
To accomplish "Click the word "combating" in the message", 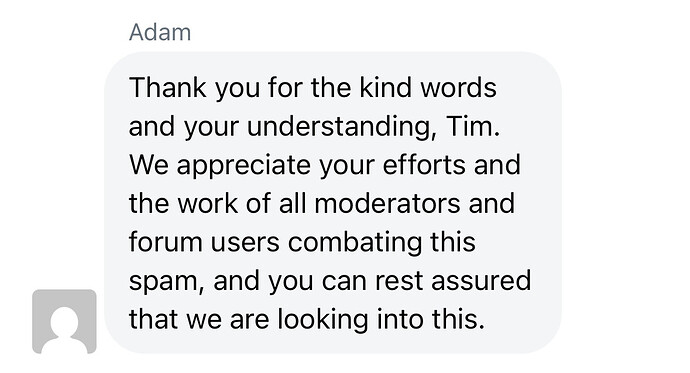I will pos(355,243).
